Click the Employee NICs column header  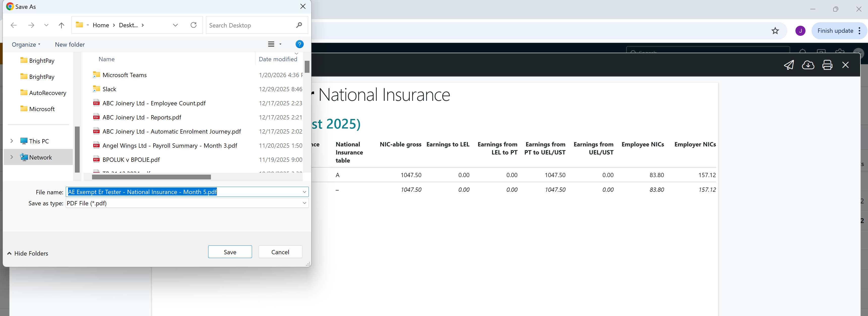[x=643, y=145]
